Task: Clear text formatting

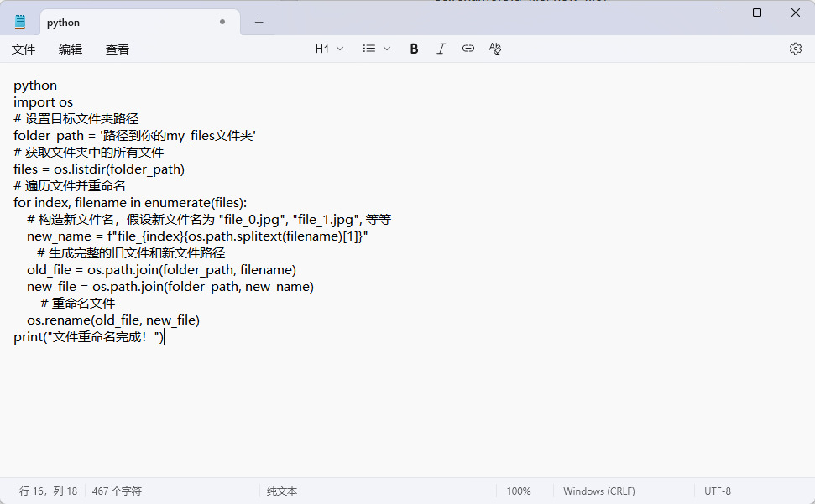Action: pos(495,49)
